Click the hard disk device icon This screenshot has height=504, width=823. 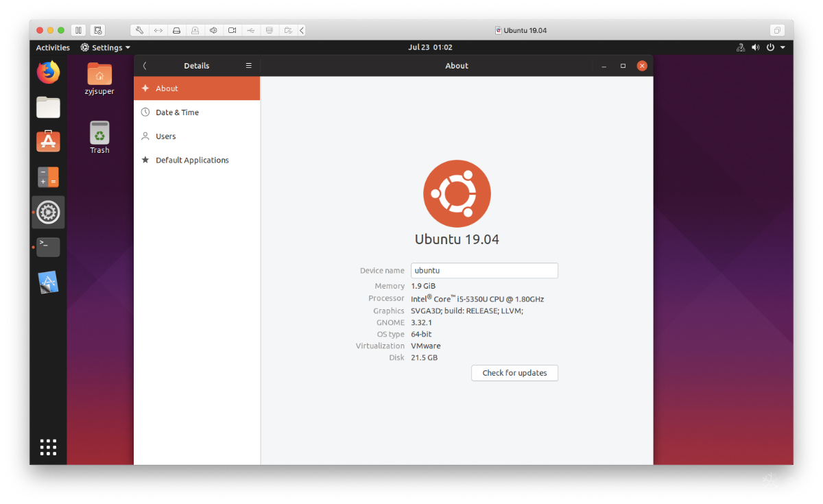(176, 30)
